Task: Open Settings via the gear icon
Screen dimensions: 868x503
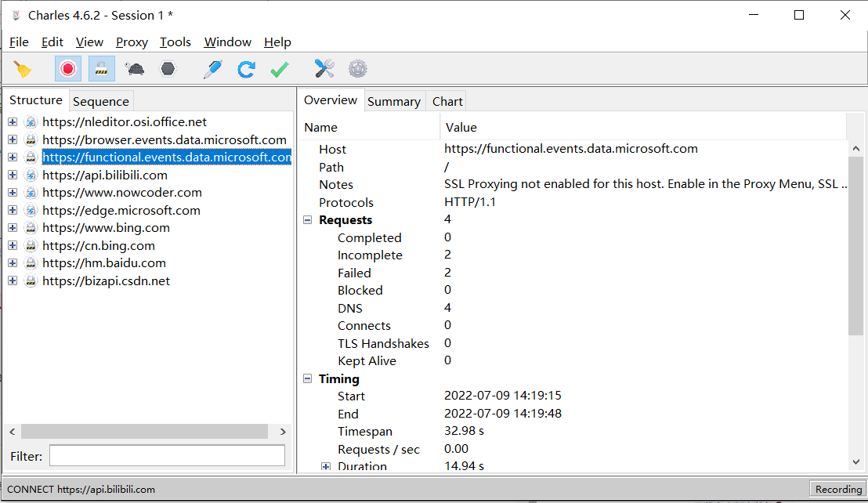Action: pos(357,69)
